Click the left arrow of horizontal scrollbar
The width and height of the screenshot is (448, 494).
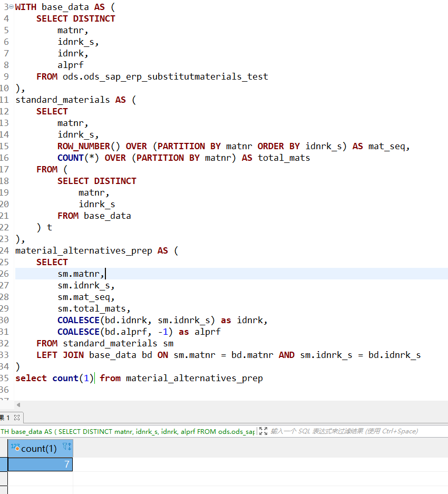coord(18,405)
